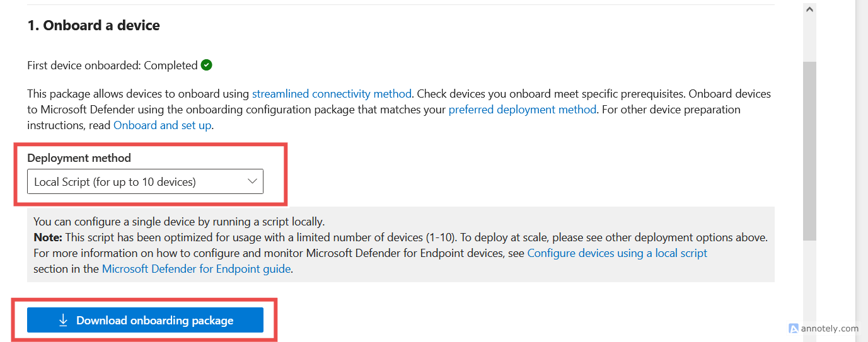Click the First device onboarded status text
Screen dimensions: 868x342
click(112, 66)
